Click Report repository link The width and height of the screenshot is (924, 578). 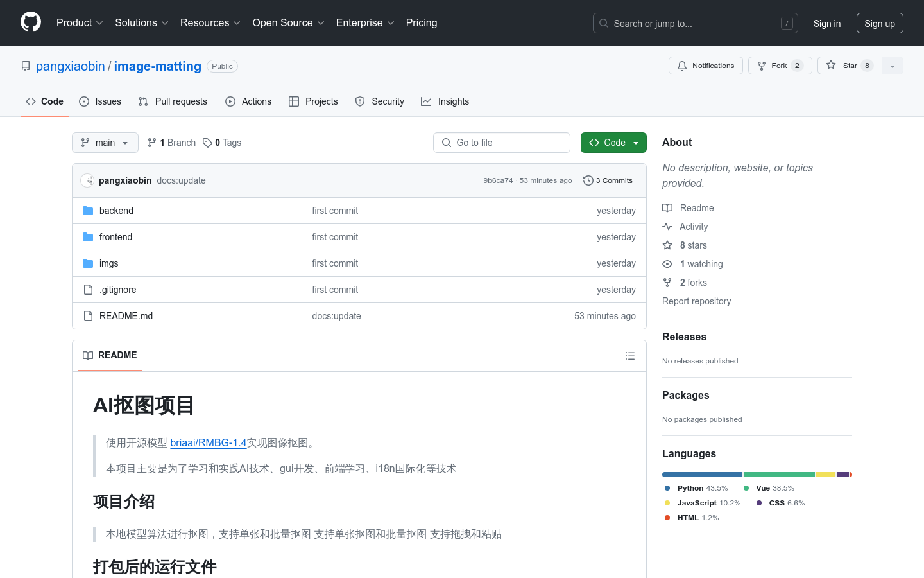coord(696,301)
